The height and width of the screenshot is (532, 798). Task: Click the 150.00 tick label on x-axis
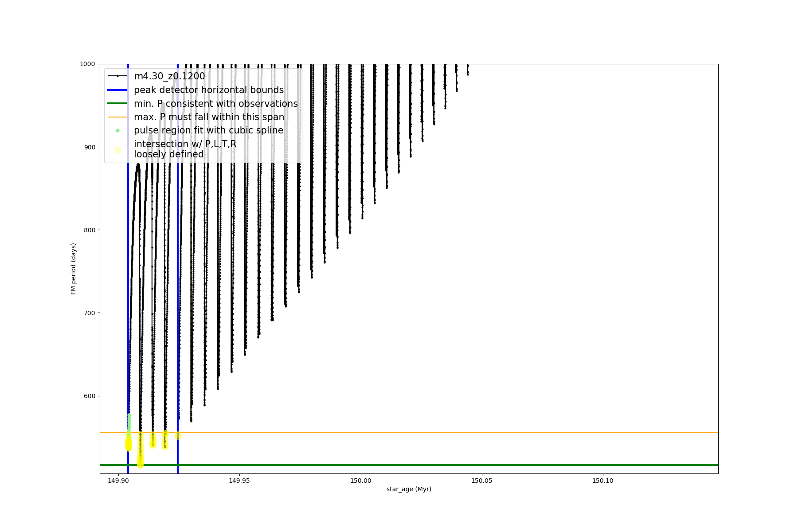coord(360,481)
